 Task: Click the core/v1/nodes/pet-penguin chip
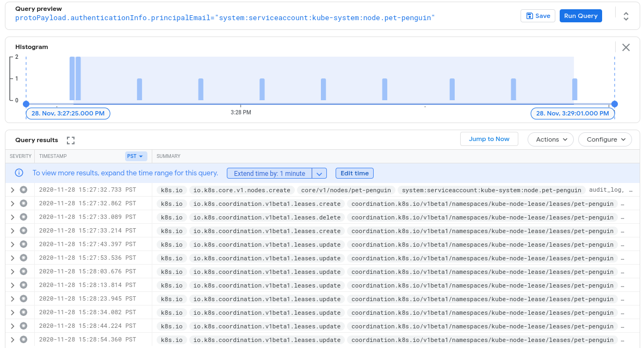point(346,190)
